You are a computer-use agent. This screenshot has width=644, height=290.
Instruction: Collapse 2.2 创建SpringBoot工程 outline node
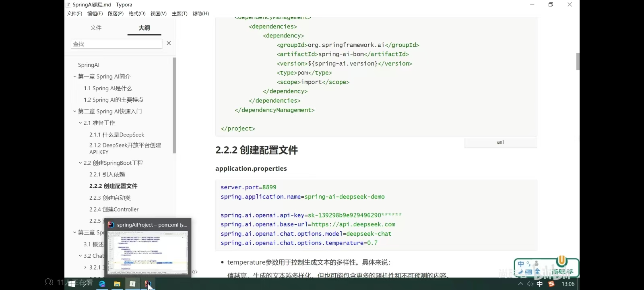tap(80, 163)
